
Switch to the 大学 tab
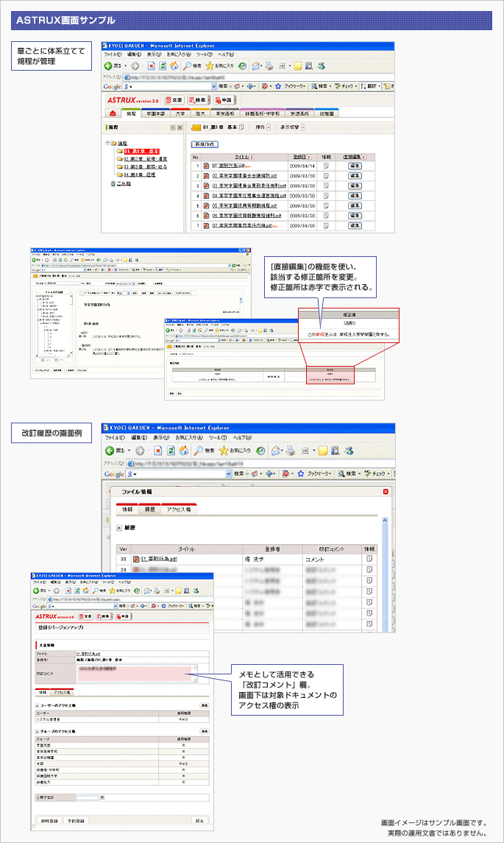[x=180, y=113]
